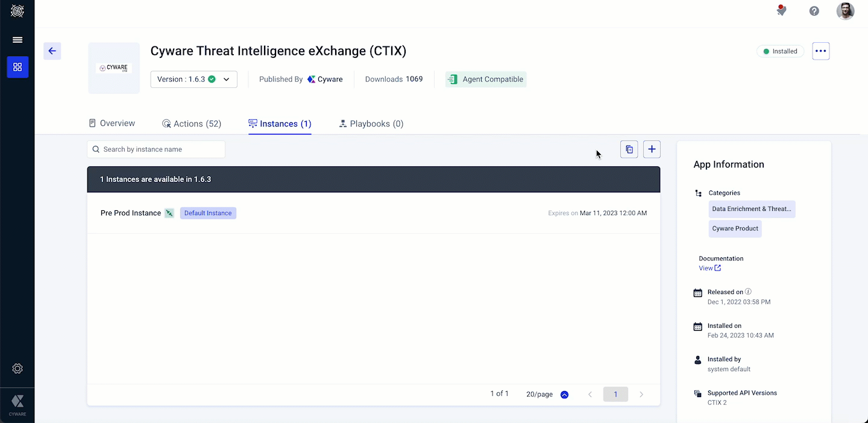Open the three-dot more options menu

[x=820, y=51]
